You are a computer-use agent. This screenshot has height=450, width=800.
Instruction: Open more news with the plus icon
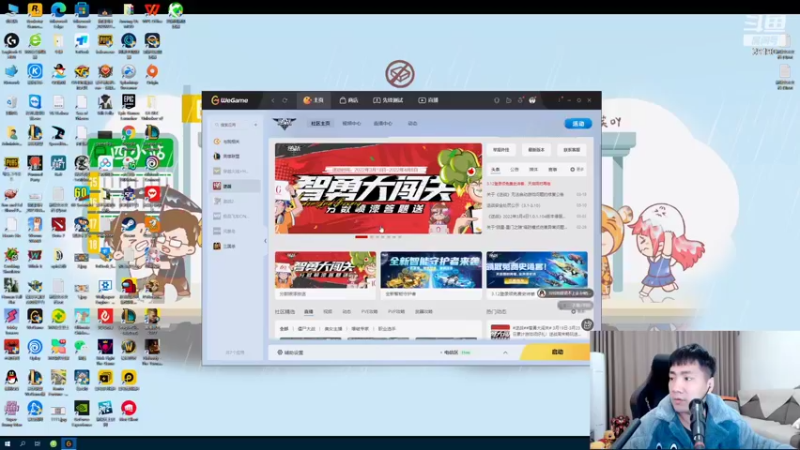(577, 169)
